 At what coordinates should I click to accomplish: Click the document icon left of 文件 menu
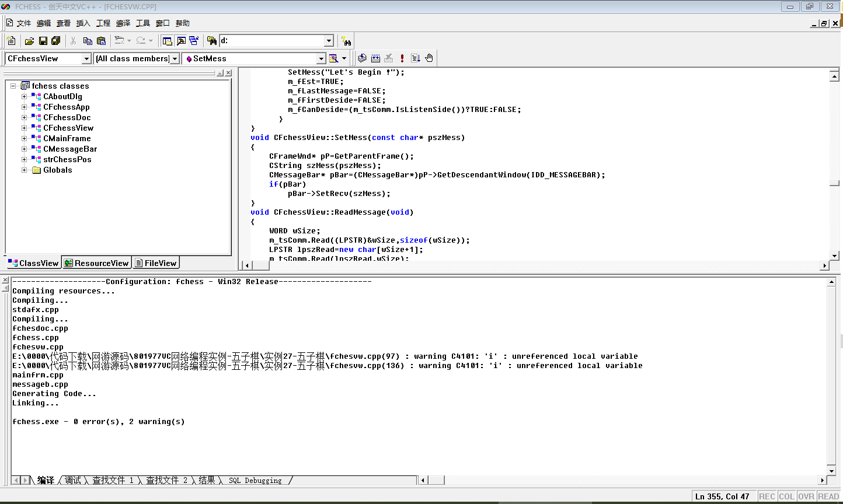click(9, 23)
